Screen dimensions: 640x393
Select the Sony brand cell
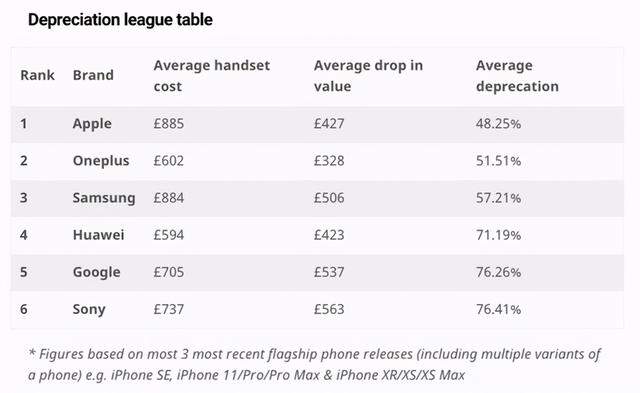click(89, 309)
